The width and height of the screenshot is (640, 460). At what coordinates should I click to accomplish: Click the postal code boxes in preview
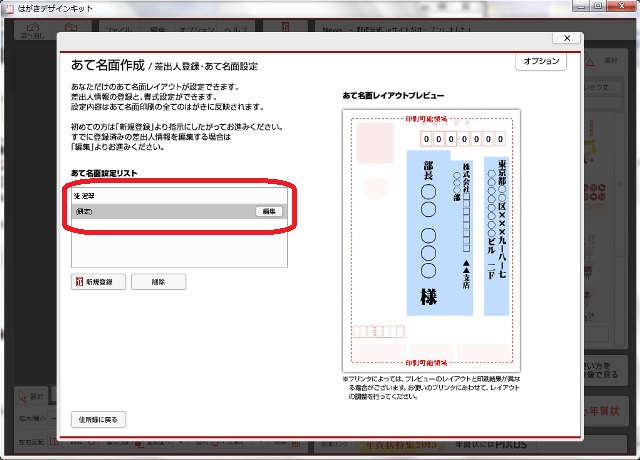[x=463, y=139]
